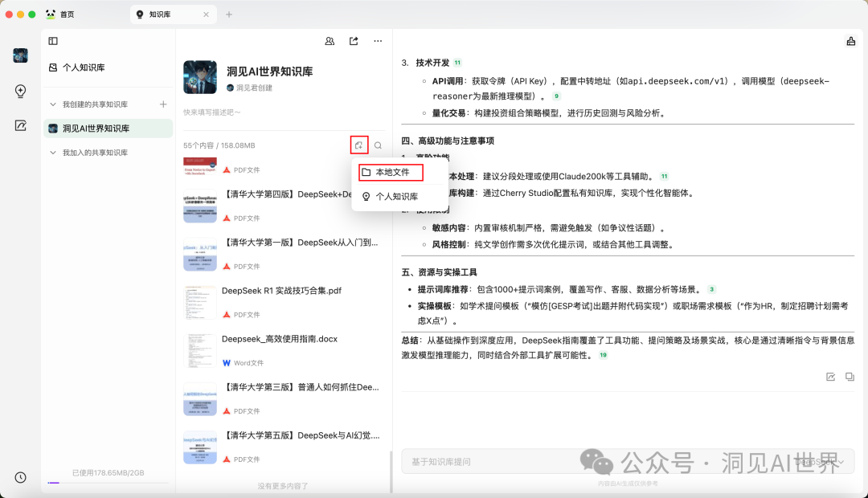This screenshot has width=868, height=498.
Task: Open the three-dot more options menu
Action: (378, 41)
